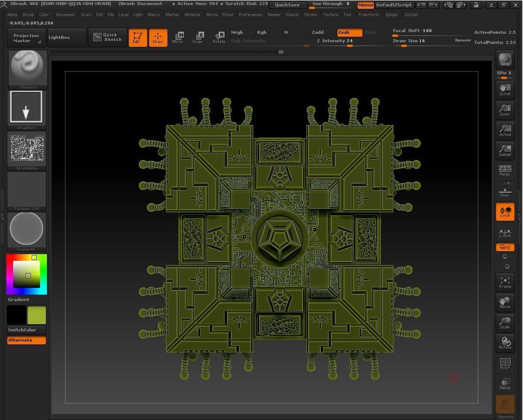Set canvas to Actual size
This screenshot has width=523, height=420.
pos(505,130)
